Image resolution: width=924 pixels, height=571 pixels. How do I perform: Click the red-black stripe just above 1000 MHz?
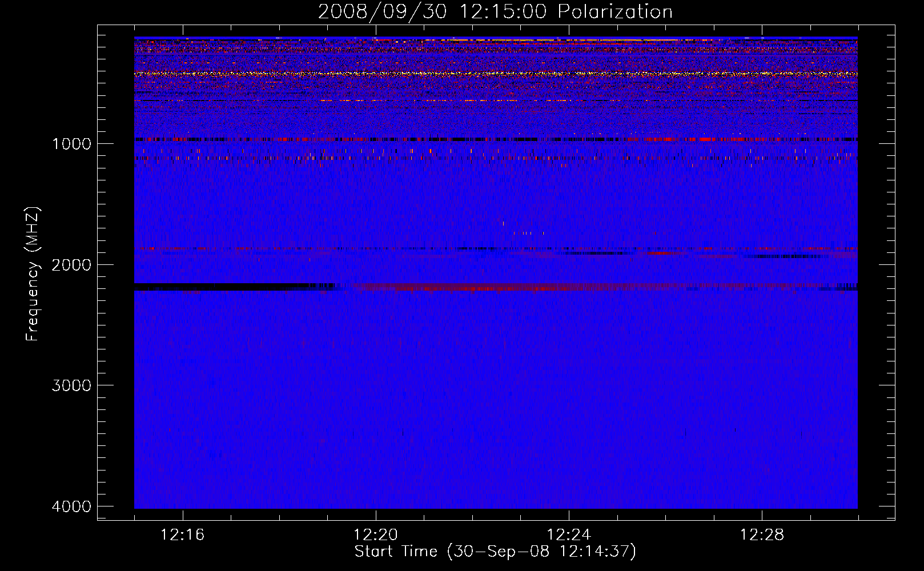coord(496,139)
